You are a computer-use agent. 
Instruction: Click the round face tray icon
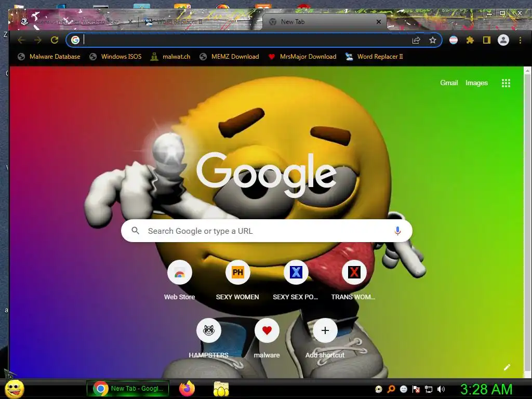pyautogui.click(x=404, y=389)
